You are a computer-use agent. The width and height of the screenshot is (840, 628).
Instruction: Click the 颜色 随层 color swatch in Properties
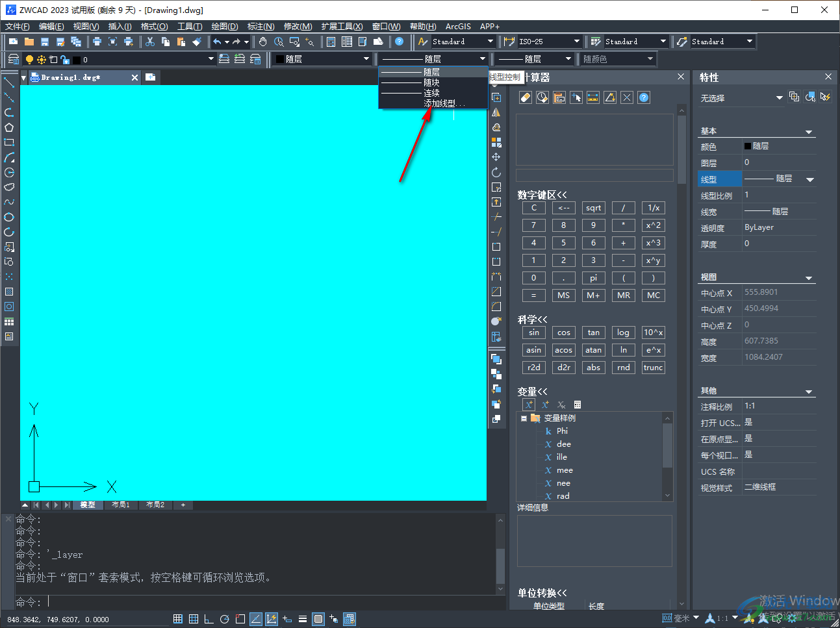click(x=748, y=146)
